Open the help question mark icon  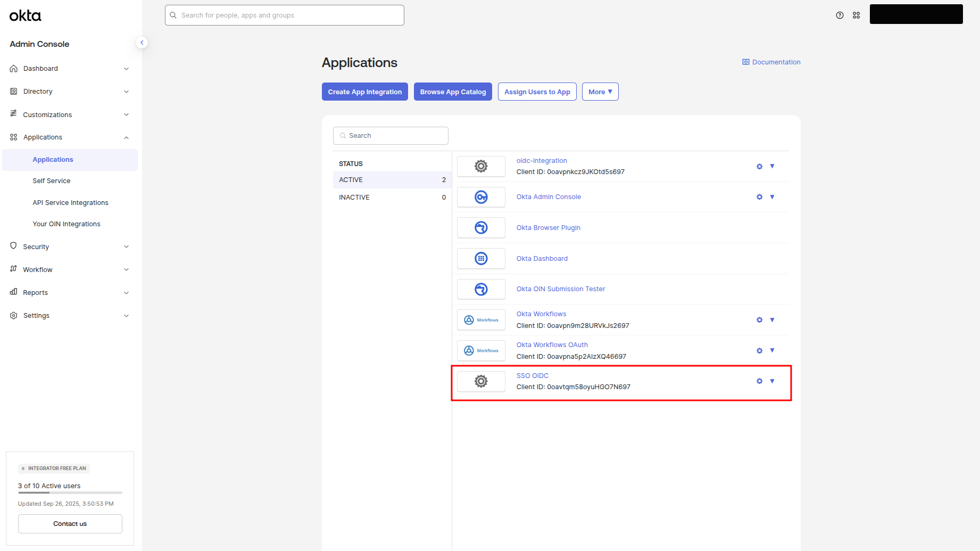[x=840, y=15]
